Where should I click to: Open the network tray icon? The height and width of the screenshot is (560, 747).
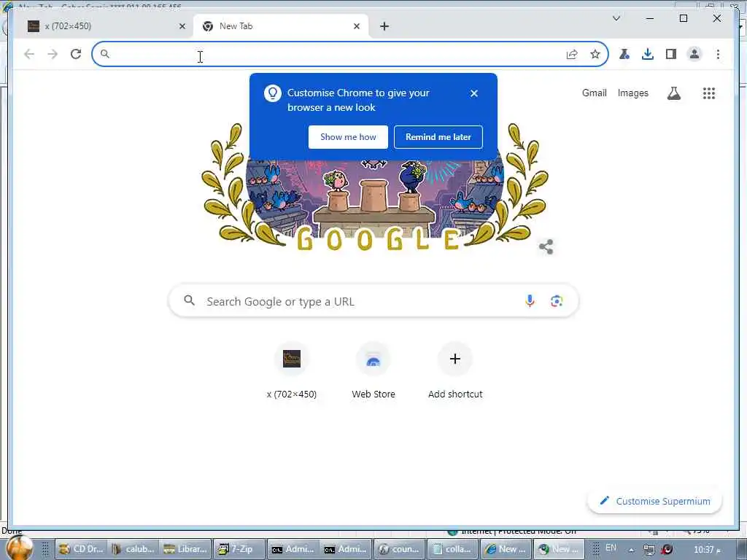pos(649,550)
